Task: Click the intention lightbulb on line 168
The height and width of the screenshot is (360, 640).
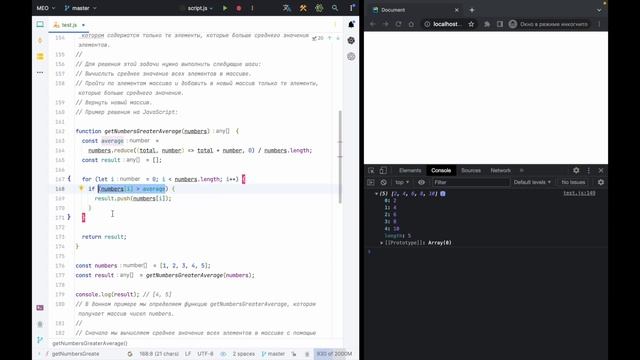Action: click(x=81, y=188)
